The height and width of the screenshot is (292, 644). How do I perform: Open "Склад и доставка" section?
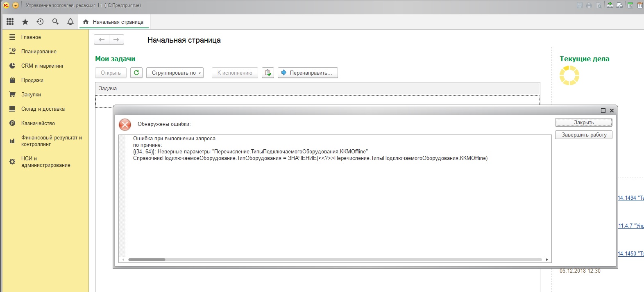coord(43,109)
